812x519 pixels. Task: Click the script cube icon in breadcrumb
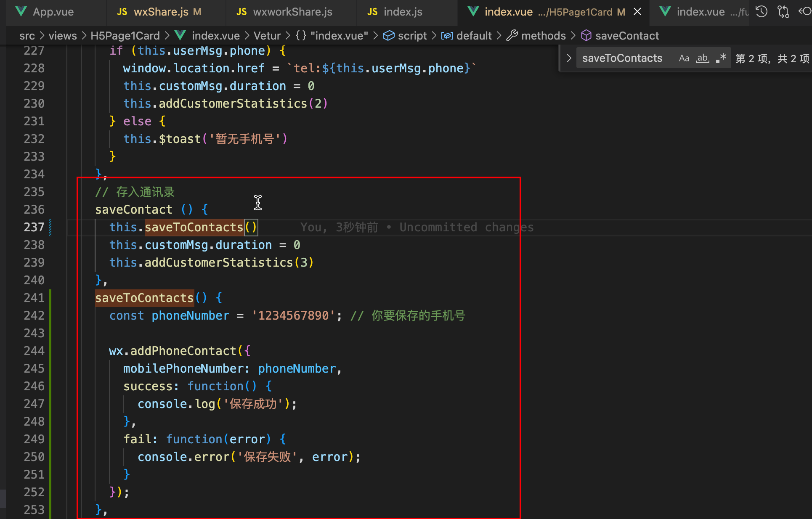coord(388,36)
